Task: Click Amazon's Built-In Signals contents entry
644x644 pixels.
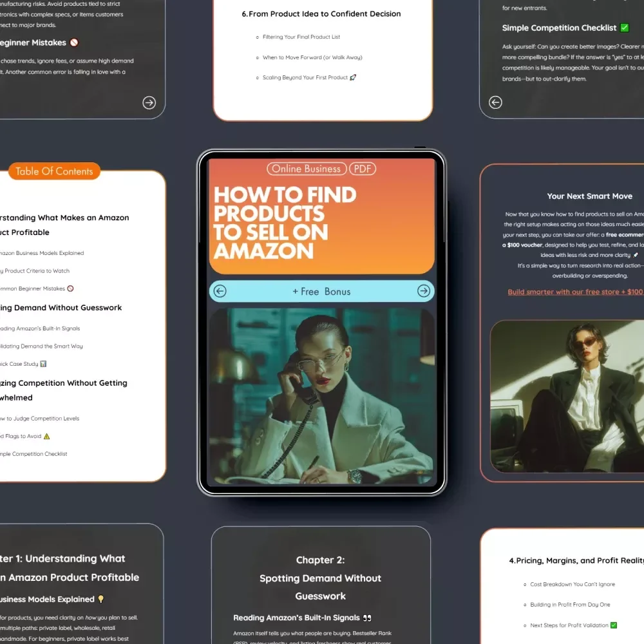Action: (40, 328)
